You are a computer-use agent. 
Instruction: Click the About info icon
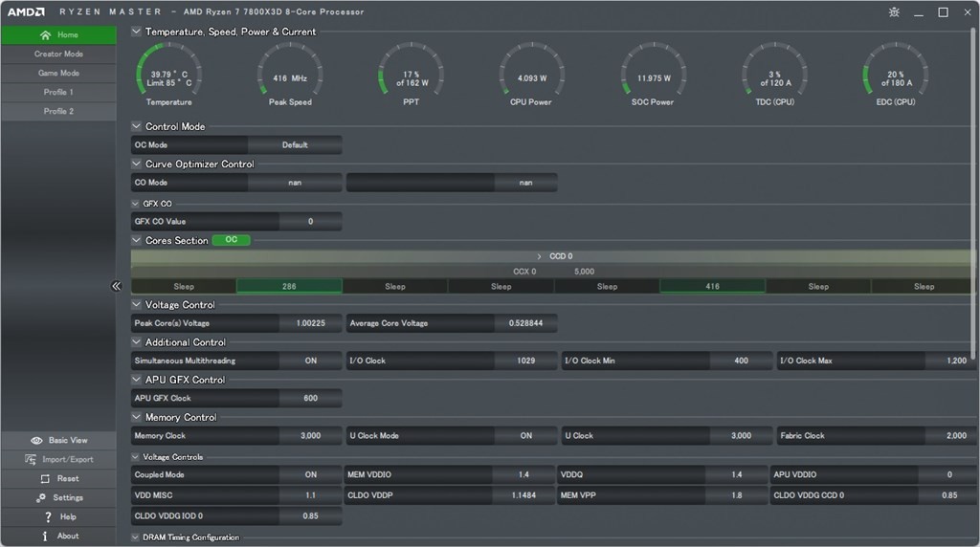pos(45,536)
